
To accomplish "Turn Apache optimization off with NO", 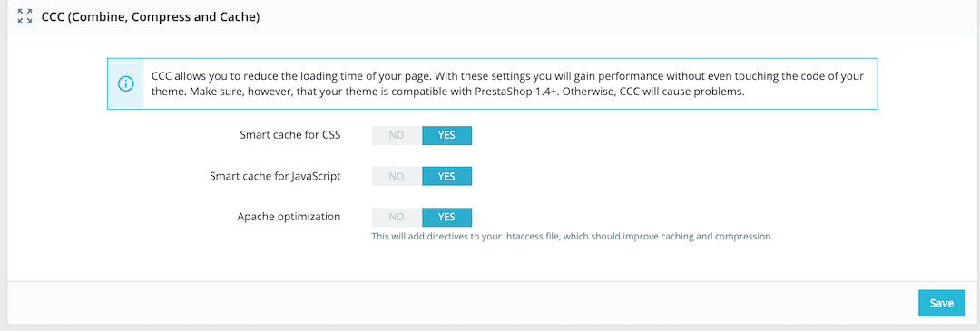I will (x=397, y=218).
